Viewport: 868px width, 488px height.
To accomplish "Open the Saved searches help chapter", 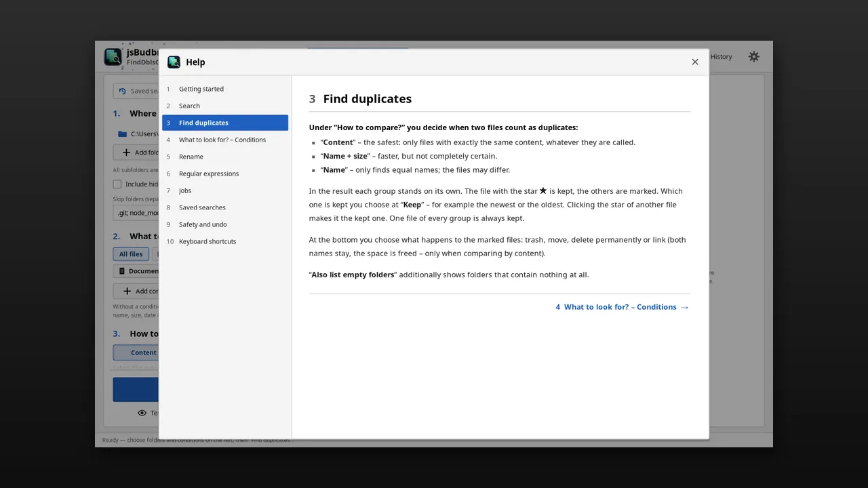I will 225,207.
